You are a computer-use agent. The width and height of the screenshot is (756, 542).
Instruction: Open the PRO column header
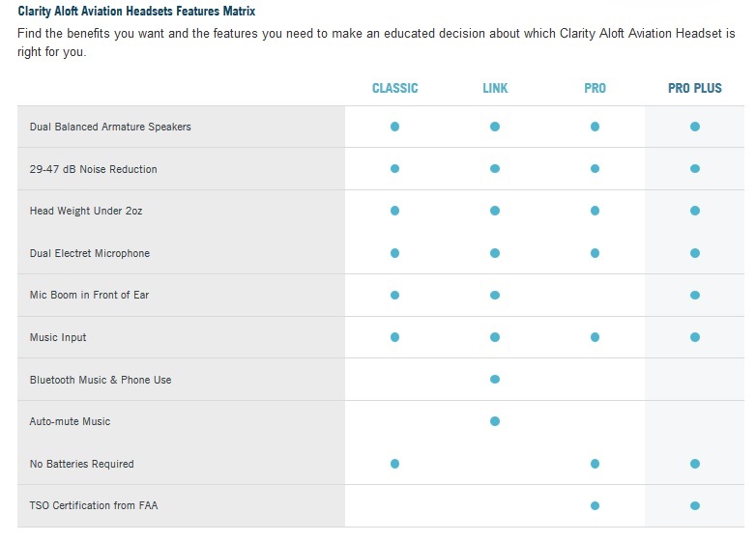(x=595, y=88)
